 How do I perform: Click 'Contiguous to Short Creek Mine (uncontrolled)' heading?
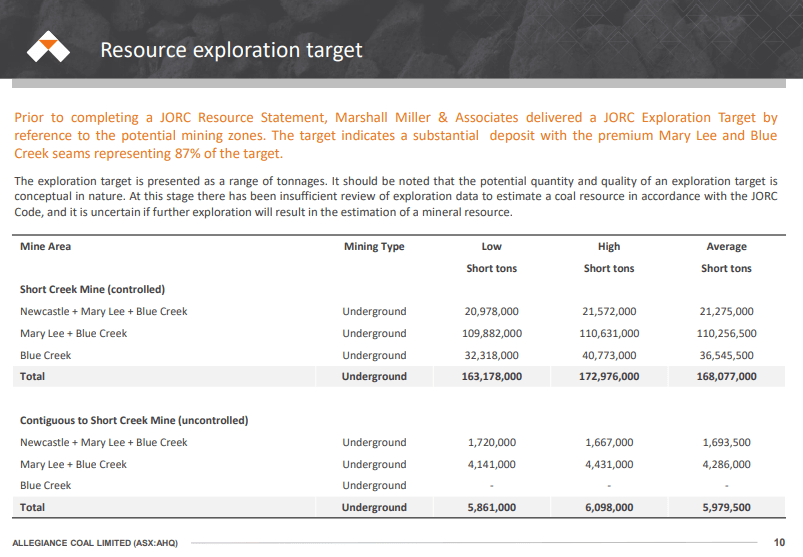click(134, 420)
